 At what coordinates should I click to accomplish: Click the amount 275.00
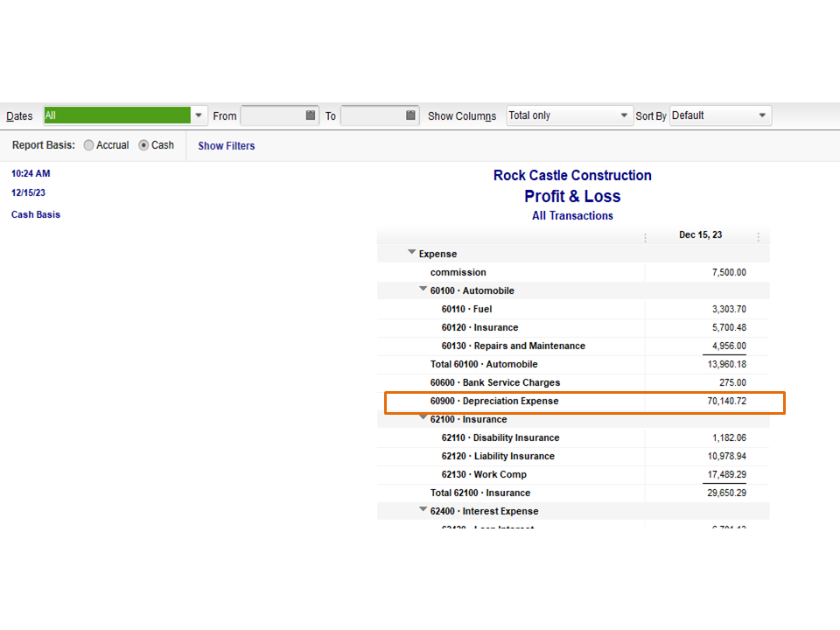[732, 382]
